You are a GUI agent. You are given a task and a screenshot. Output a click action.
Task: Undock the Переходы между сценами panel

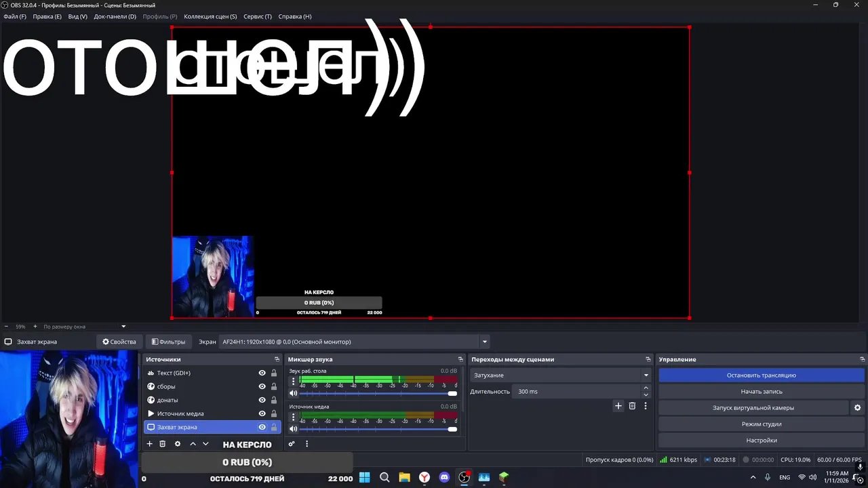click(648, 359)
